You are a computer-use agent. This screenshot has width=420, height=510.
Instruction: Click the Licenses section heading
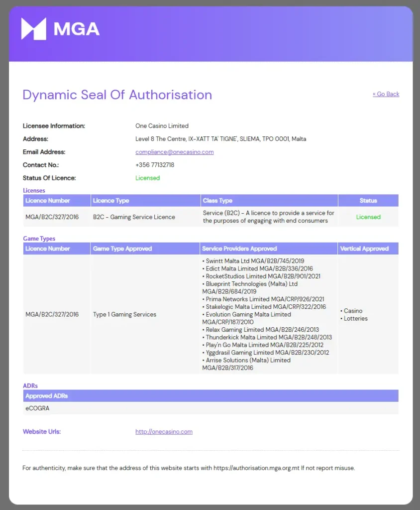(34, 191)
